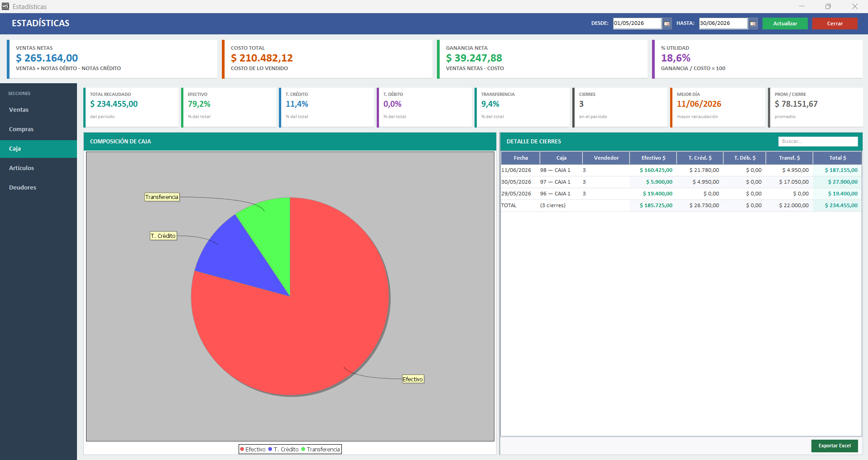Open the DESDE date calendar picker
The width and height of the screenshot is (868, 460).
(667, 24)
